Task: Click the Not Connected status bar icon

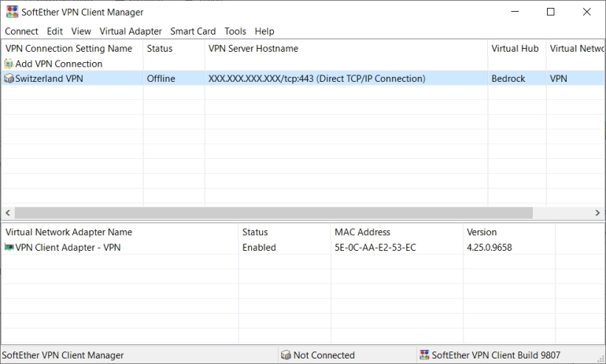Action: (286, 355)
